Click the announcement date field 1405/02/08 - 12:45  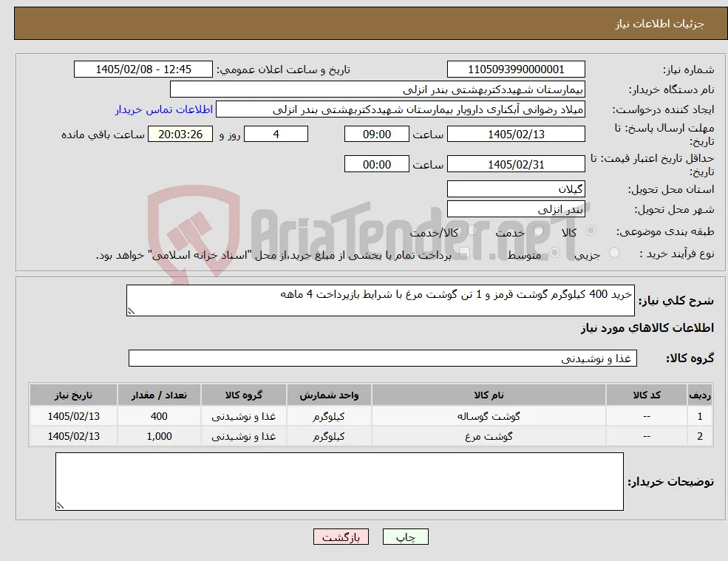143,69
